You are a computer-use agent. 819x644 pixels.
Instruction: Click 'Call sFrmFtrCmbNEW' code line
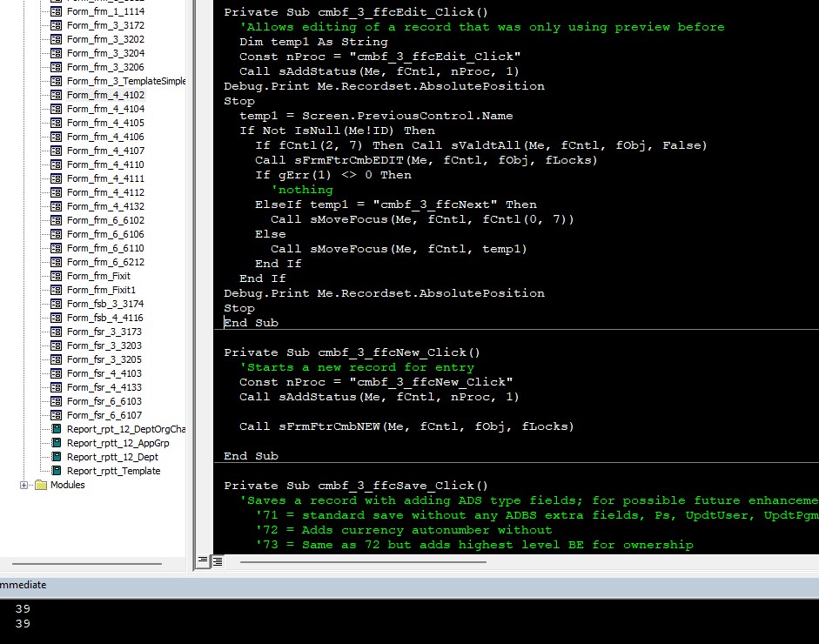click(x=406, y=426)
